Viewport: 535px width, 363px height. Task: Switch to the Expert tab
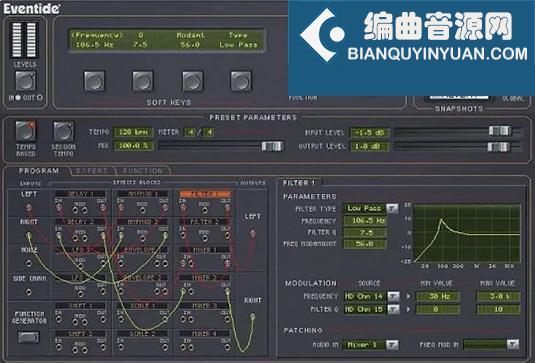pyautogui.click(x=91, y=171)
